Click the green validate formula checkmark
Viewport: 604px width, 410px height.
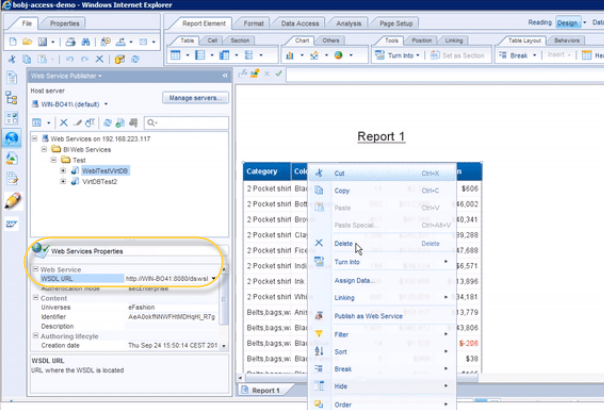tap(279, 73)
